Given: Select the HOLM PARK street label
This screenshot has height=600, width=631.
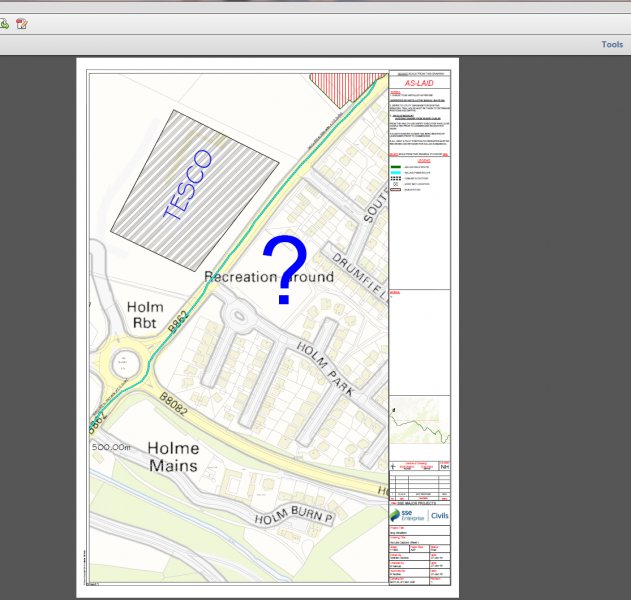Looking at the screenshot, I should [326, 369].
